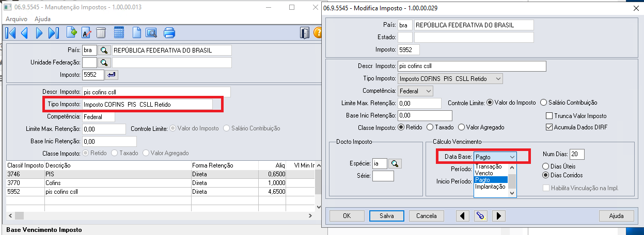Viewport: 644px width, 235px height.
Task: Click the Série input field
Action: pyautogui.click(x=383, y=176)
